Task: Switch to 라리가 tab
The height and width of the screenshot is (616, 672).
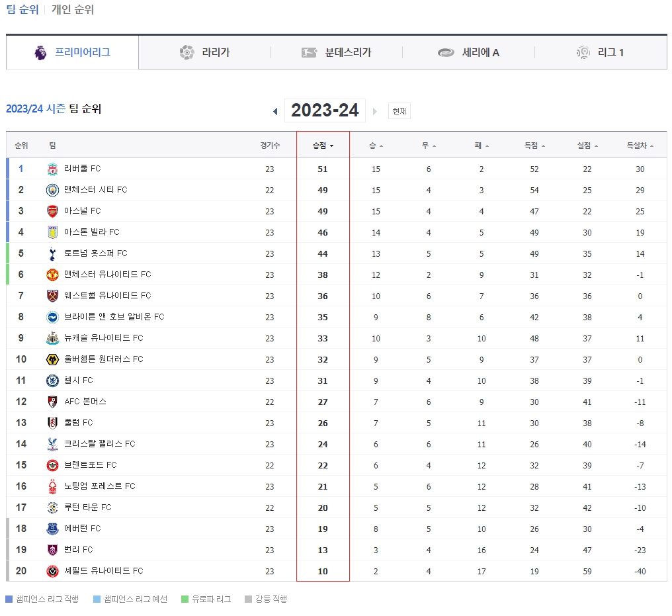Action: pos(204,52)
